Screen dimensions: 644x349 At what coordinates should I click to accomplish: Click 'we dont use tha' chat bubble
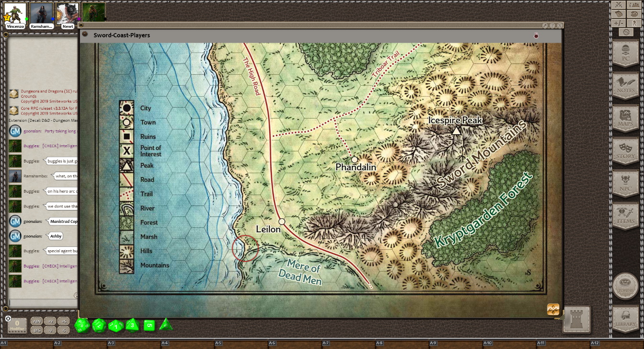point(61,206)
